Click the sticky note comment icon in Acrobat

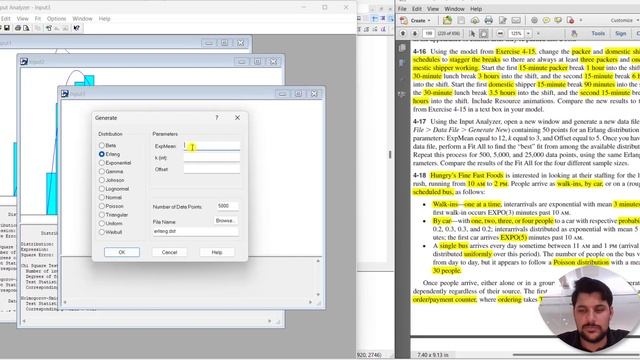tap(546, 20)
